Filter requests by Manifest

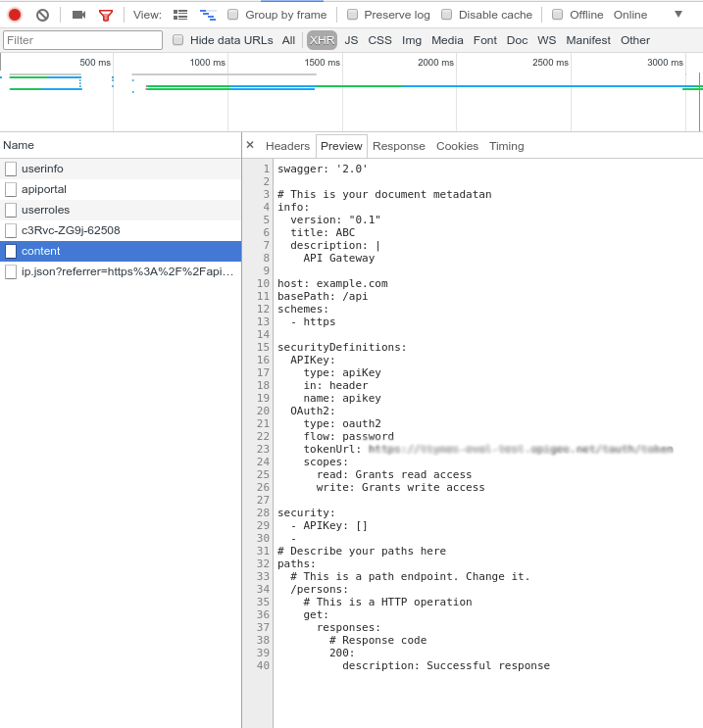[x=588, y=40]
